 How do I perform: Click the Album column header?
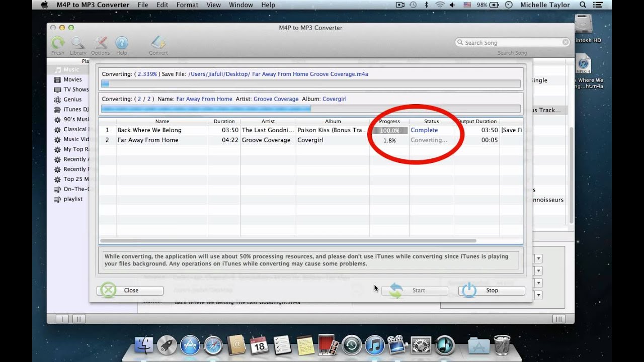click(x=333, y=121)
